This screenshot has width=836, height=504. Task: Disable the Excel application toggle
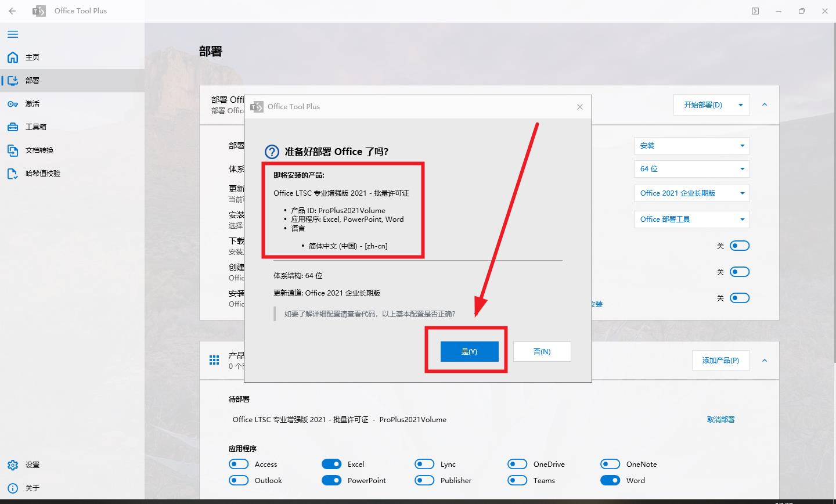331,464
